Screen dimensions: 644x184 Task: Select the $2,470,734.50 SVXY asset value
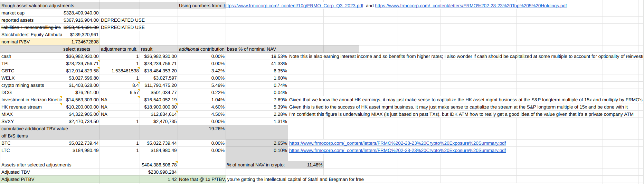click(x=81, y=121)
